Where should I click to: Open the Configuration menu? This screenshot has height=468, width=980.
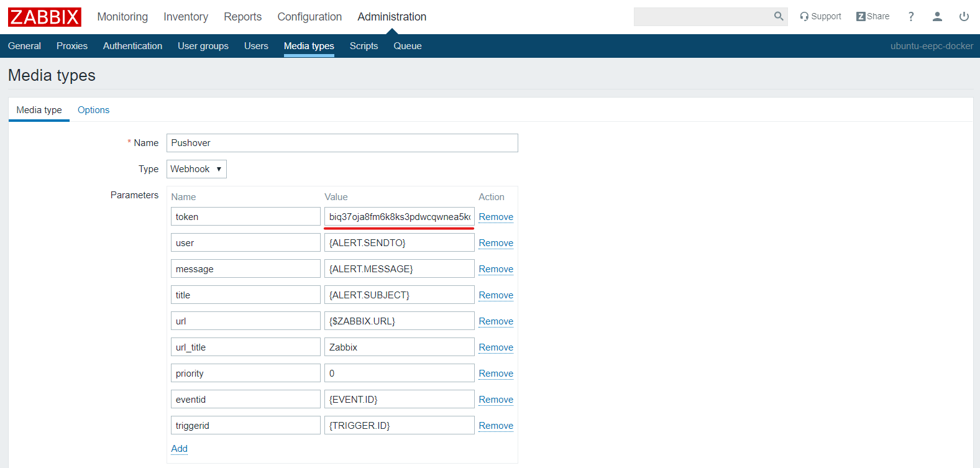click(x=309, y=17)
